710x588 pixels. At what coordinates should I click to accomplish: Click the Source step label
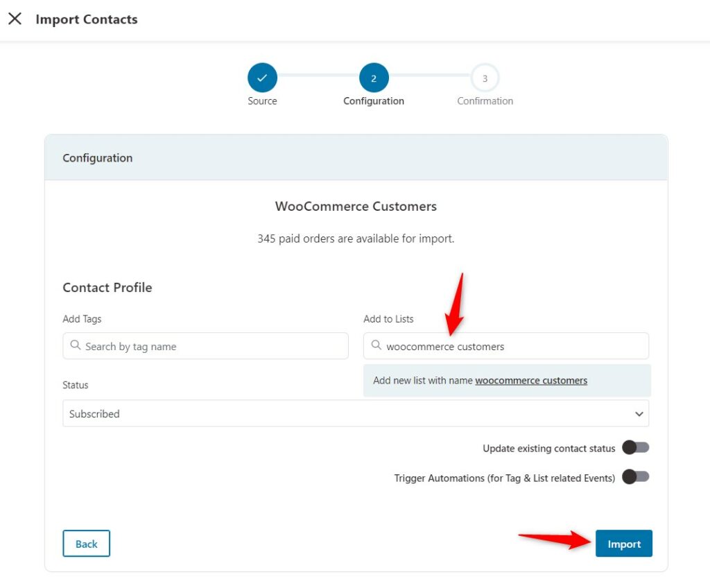(262, 101)
